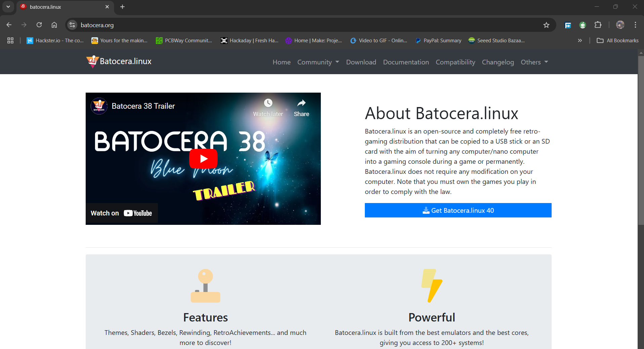Open the Seeed Studio Bazaar bookmark

[x=497, y=40]
